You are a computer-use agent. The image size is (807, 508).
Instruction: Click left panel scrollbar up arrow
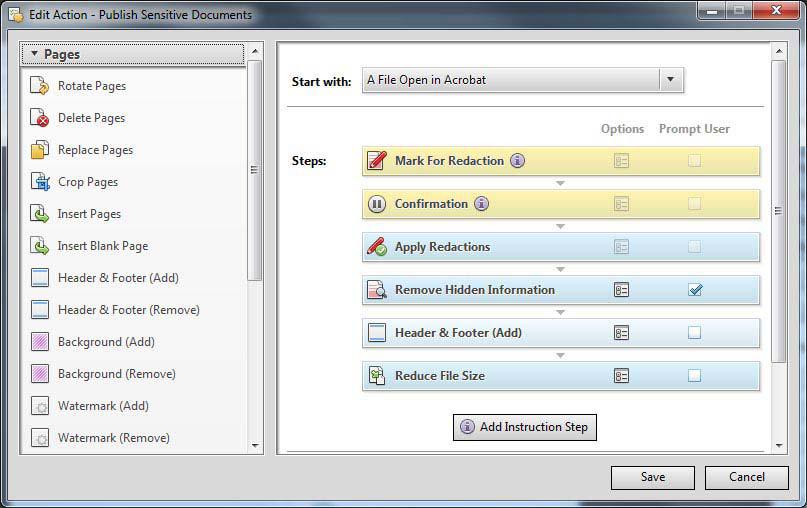tap(255, 51)
